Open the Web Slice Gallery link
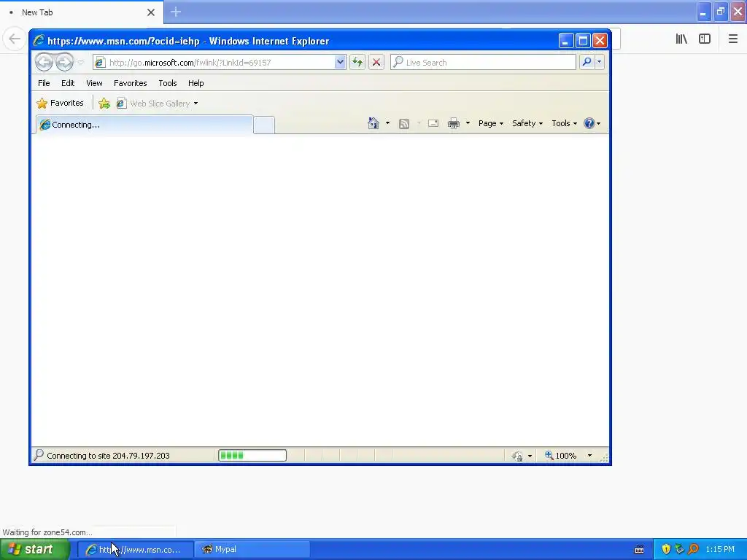747x560 pixels. coord(153,104)
